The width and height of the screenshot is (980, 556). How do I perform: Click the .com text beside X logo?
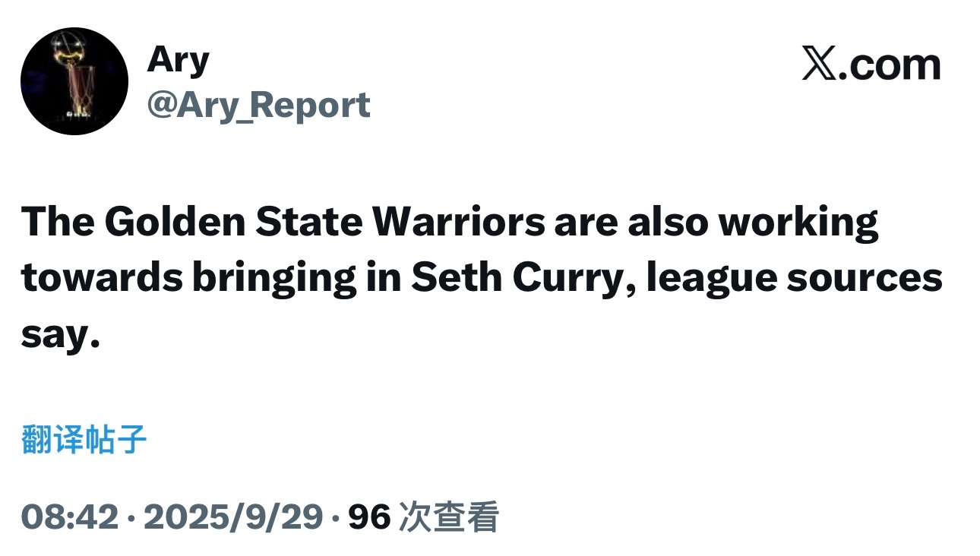tap(889, 65)
